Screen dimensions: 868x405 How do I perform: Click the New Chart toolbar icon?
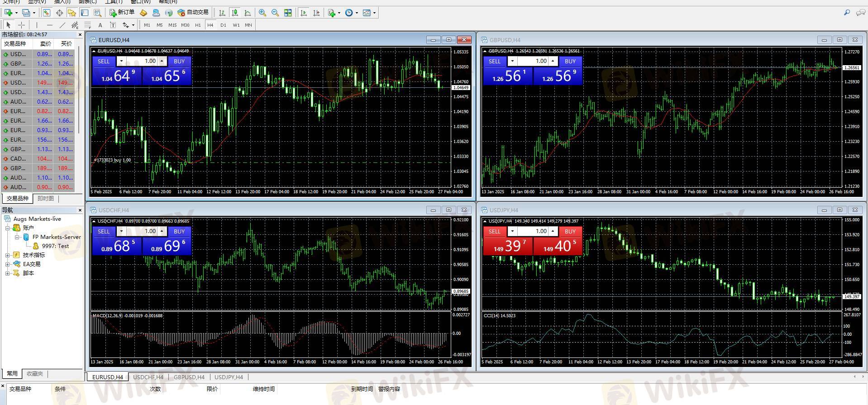point(8,13)
